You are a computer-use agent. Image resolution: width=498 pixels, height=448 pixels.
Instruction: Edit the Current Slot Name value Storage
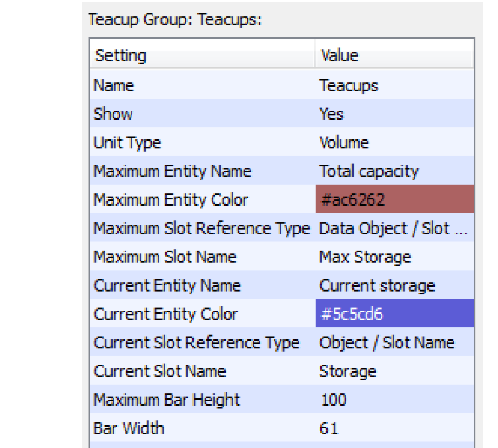[394, 371]
